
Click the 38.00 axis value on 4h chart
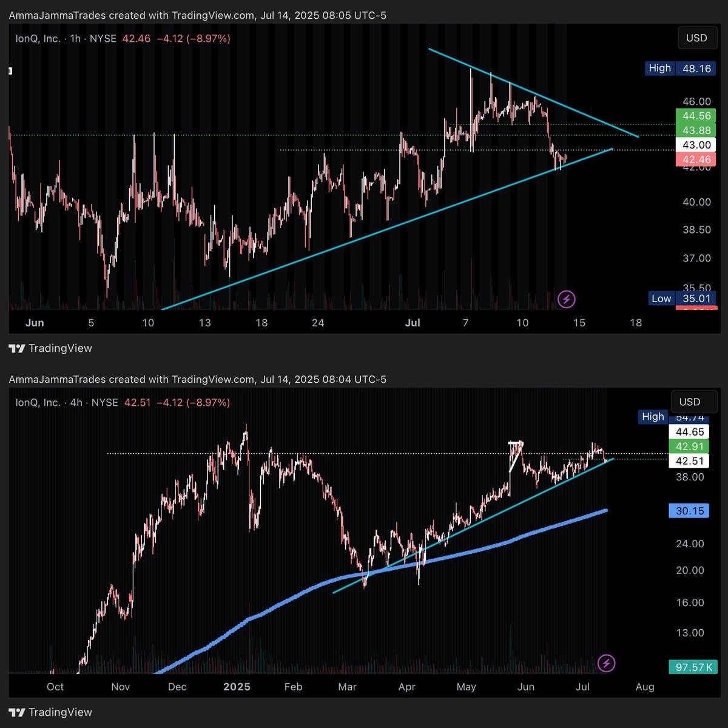[x=690, y=477]
